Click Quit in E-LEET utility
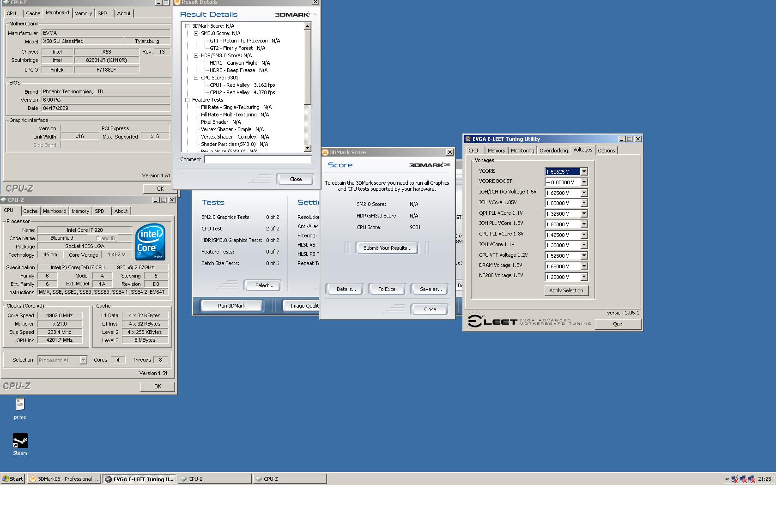This screenshot has height=532, width=776. pos(618,324)
